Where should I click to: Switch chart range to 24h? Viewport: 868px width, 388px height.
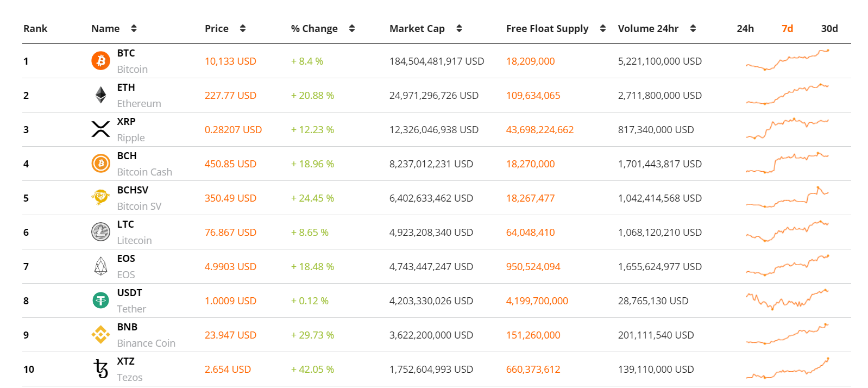[x=745, y=29]
